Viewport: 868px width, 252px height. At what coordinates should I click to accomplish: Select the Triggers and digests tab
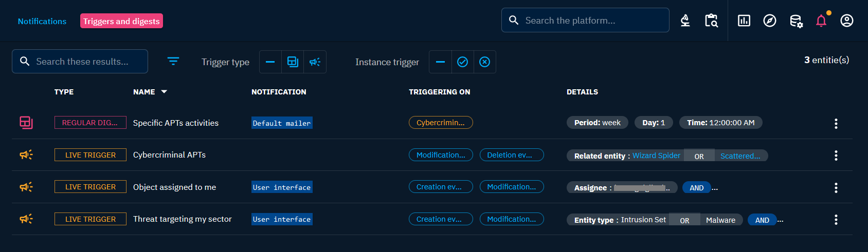pyautogui.click(x=121, y=21)
